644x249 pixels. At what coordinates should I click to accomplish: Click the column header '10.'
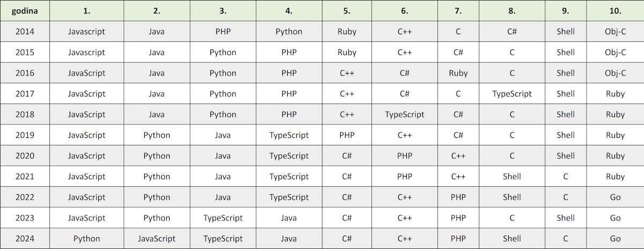click(615, 11)
